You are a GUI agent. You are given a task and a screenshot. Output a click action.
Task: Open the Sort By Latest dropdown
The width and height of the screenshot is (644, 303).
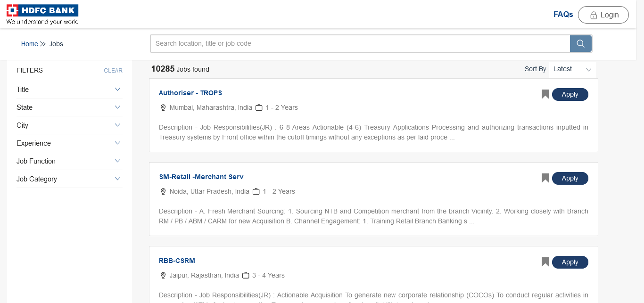(572, 69)
